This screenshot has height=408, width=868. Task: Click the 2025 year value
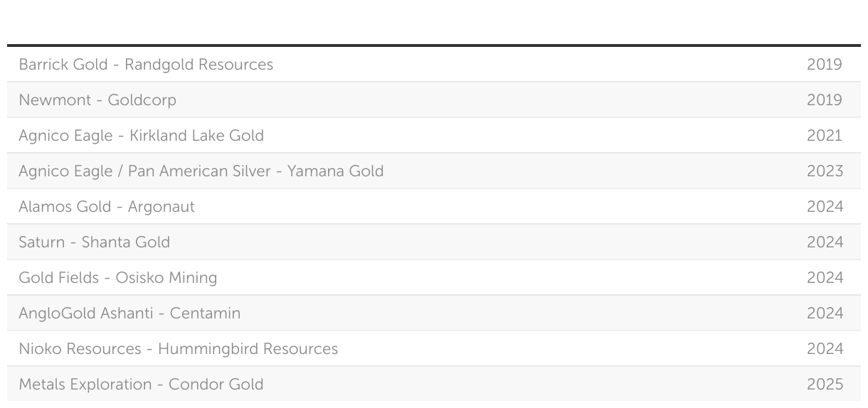(825, 385)
